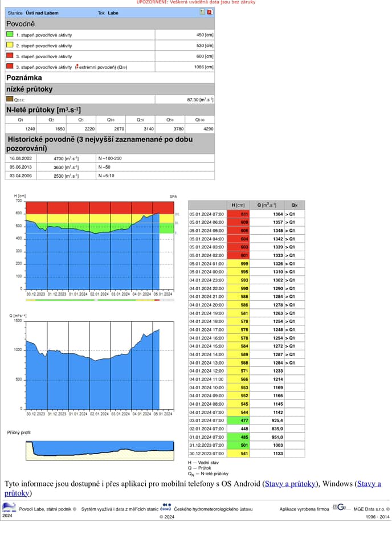The width and height of the screenshot is (392, 547).
Task: Click the ČHMÚ logo in footer
Action: click(166, 505)
